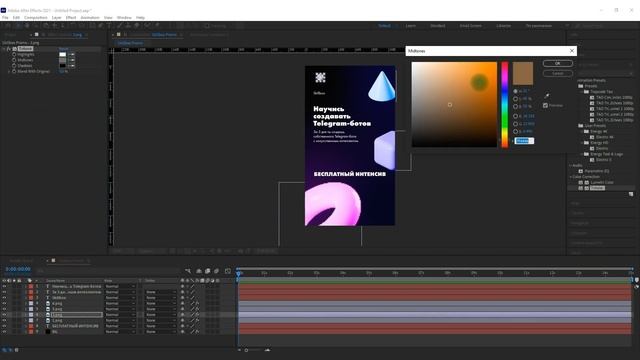Select the Hand tool

click(x=27, y=25)
